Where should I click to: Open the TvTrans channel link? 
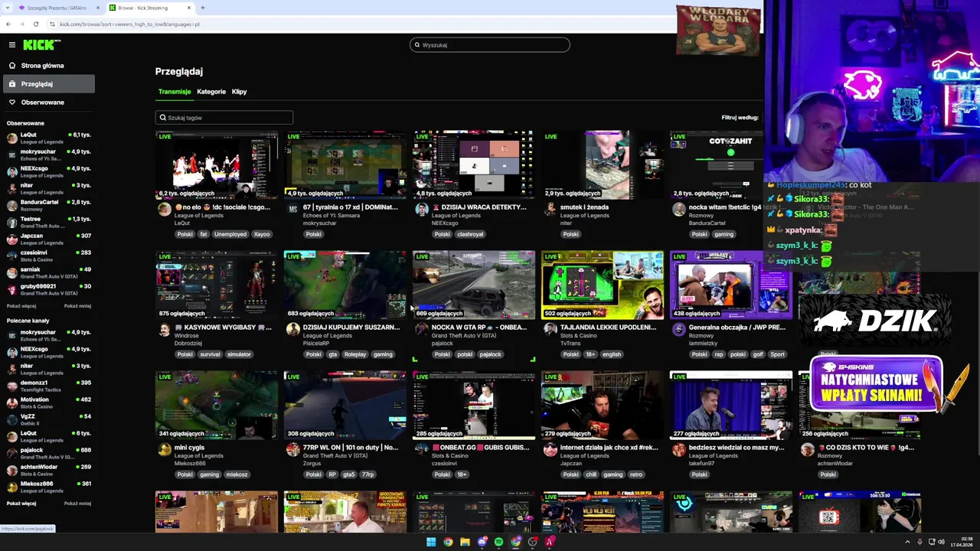click(570, 344)
